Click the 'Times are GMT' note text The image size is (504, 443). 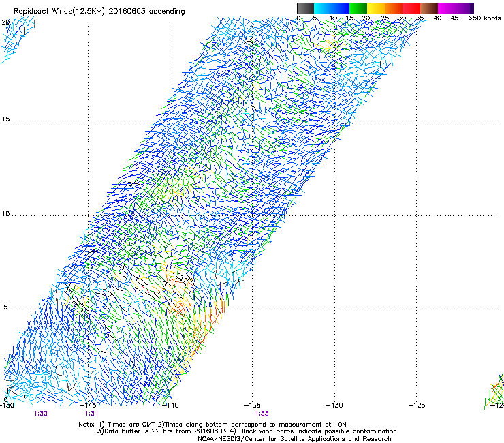131,425
